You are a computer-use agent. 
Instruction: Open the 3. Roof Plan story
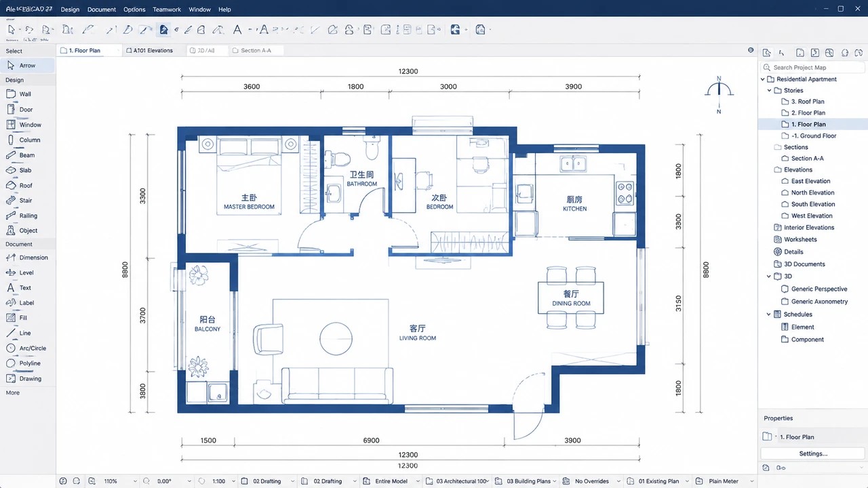(x=808, y=102)
